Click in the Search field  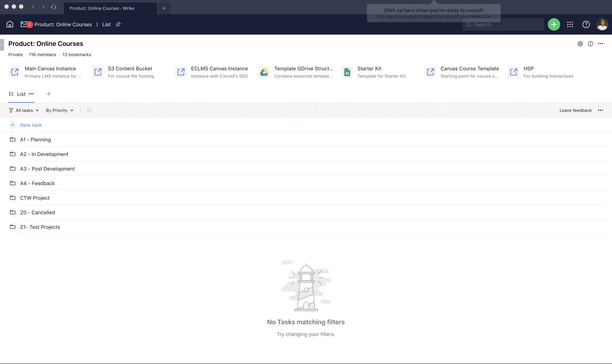coord(503,24)
